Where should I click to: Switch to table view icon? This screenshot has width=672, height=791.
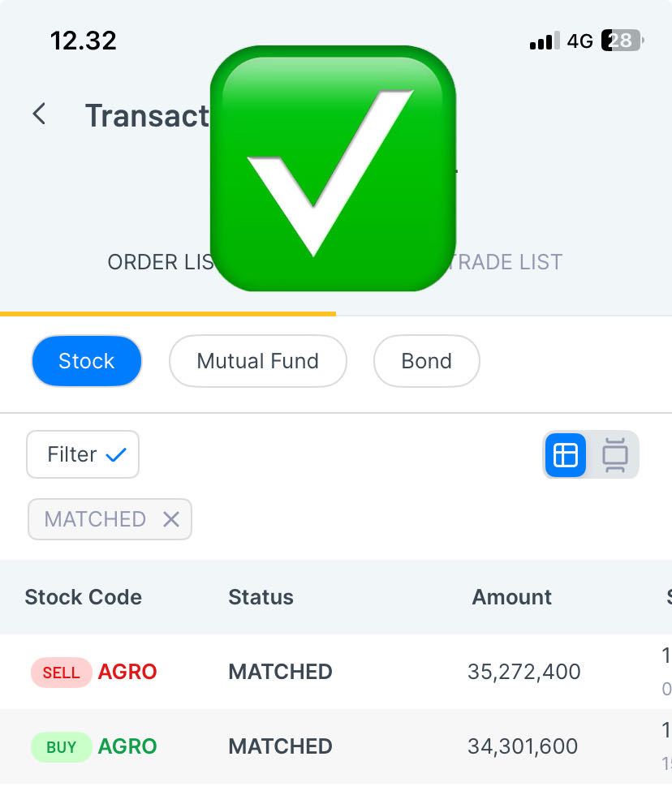(566, 454)
